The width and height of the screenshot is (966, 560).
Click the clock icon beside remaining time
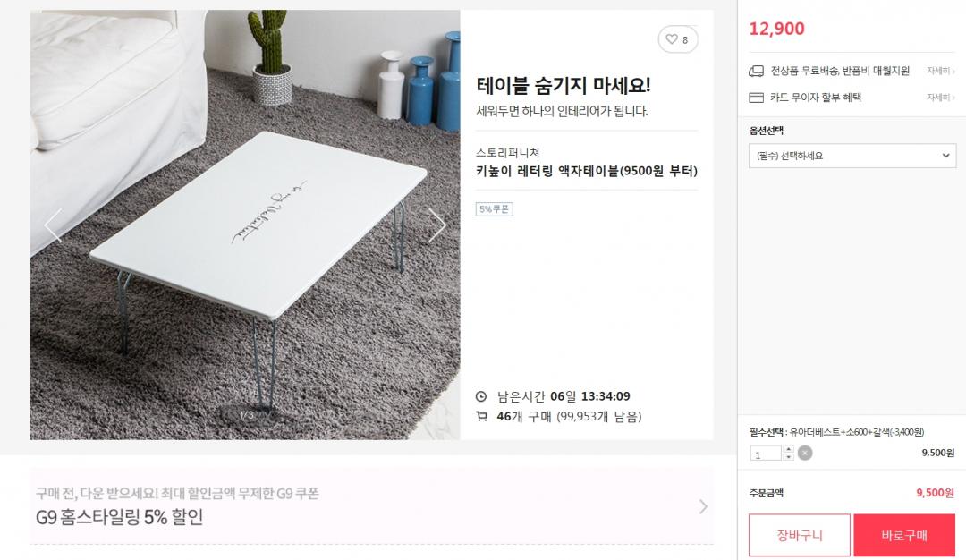[481, 396]
